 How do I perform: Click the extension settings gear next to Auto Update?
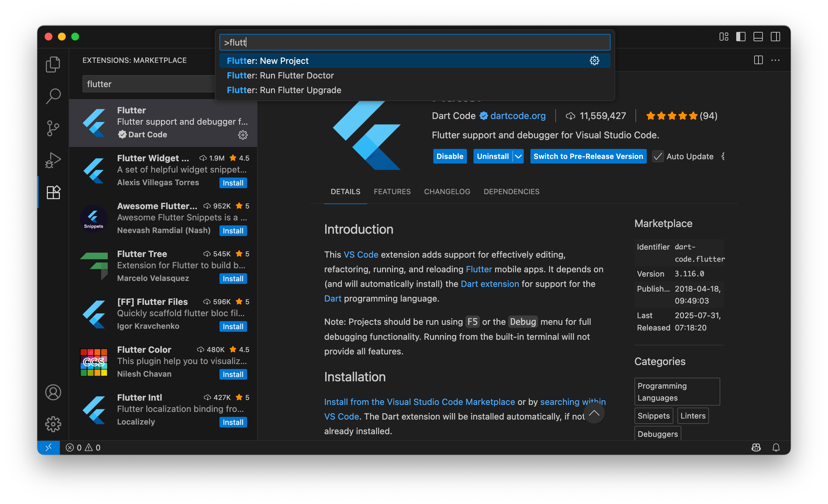[724, 156]
